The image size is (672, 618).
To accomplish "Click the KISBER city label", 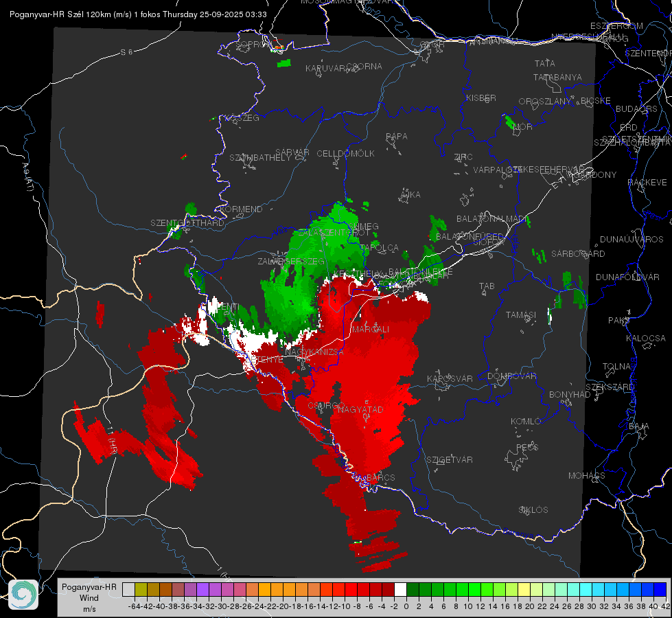I will 481,98.
